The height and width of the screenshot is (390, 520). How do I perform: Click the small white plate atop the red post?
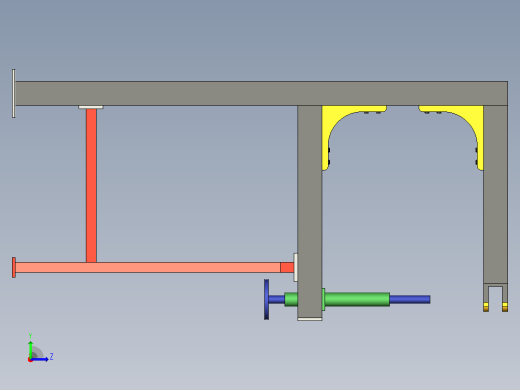[91, 107]
